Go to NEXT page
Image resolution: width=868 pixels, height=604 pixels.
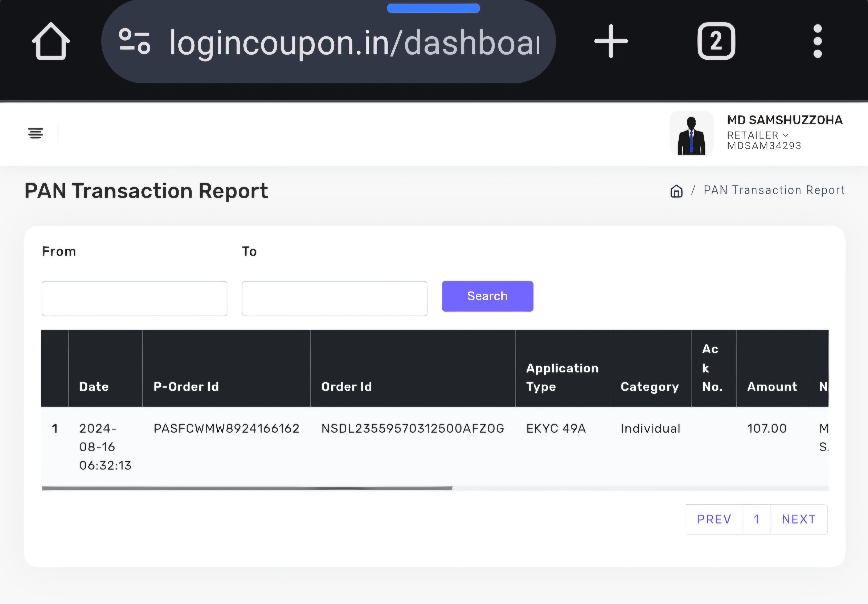point(799,519)
